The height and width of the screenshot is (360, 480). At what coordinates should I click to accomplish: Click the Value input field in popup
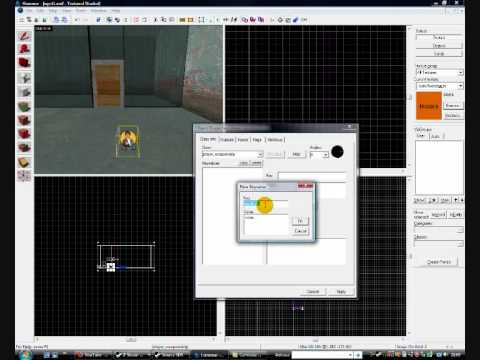266,225
